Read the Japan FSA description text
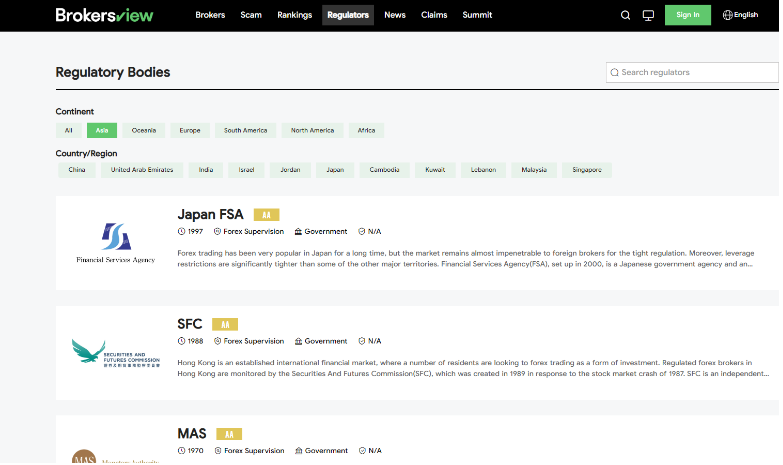This screenshot has width=783, height=465. click(466, 259)
